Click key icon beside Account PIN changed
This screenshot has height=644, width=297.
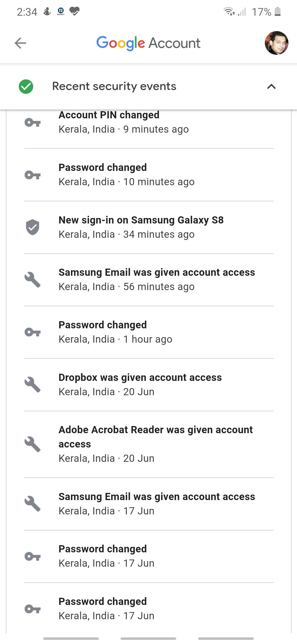[32, 122]
